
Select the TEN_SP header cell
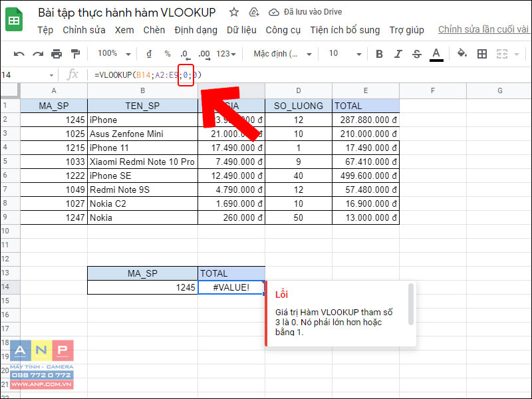[142, 106]
